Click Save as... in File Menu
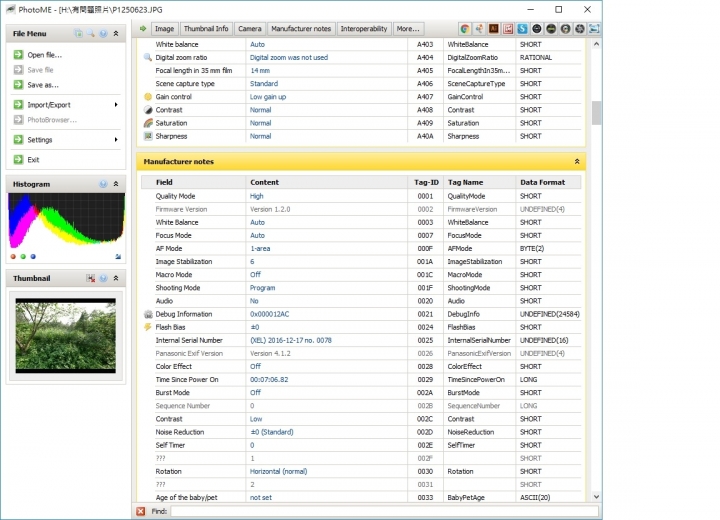The width and height of the screenshot is (720, 520). coord(43,85)
